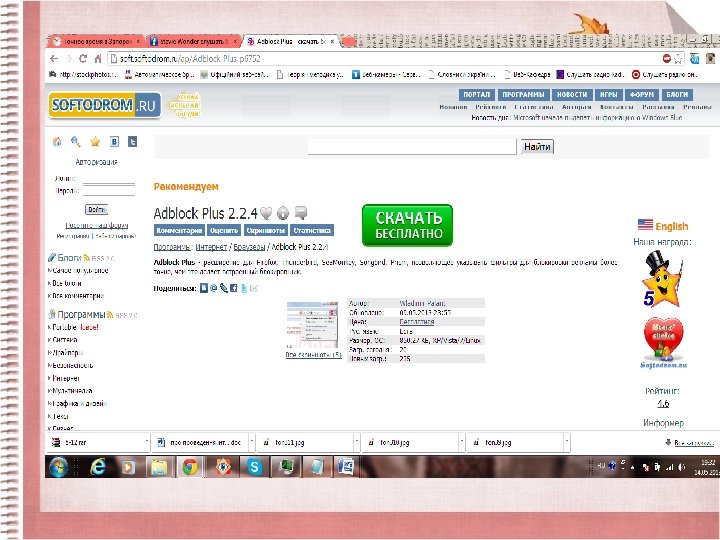Open the ПОРТАЛ menu item

pyautogui.click(x=477, y=95)
